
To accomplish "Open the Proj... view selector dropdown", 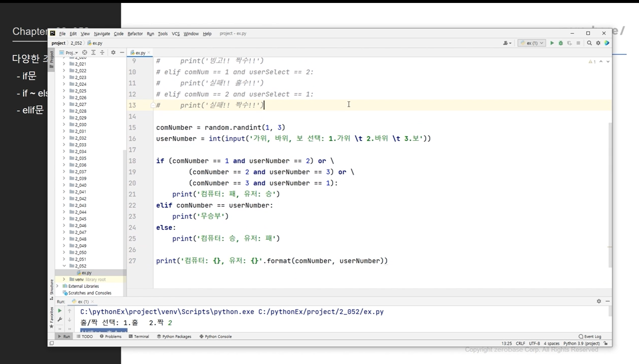I will (69, 53).
